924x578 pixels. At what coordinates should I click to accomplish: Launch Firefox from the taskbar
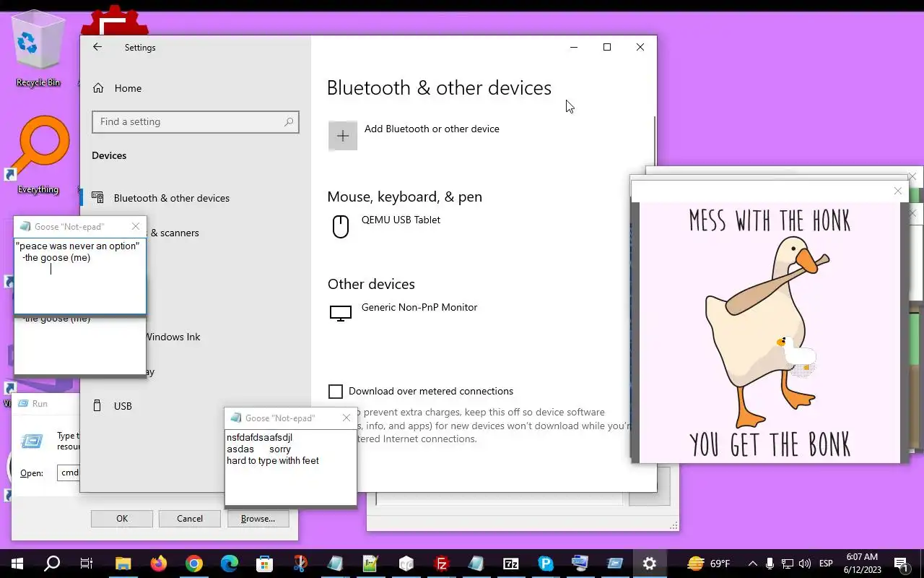[158, 564]
